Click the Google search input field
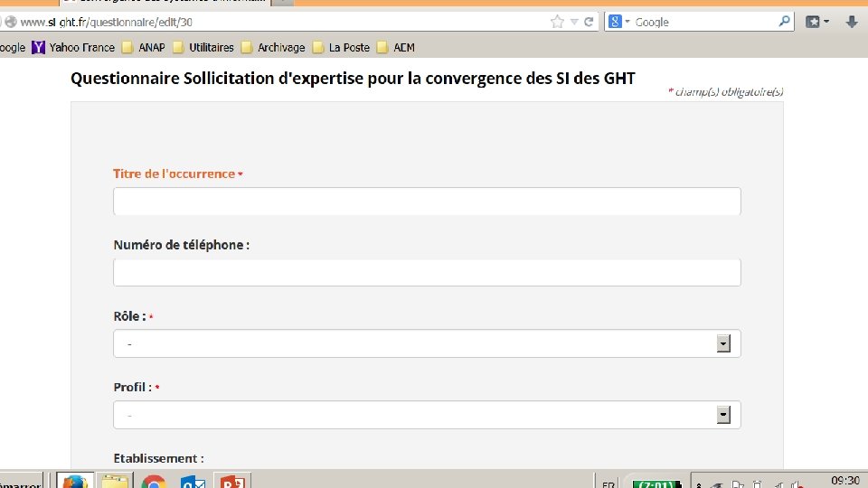The height and width of the screenshot is (488, 868). (704, 22)
